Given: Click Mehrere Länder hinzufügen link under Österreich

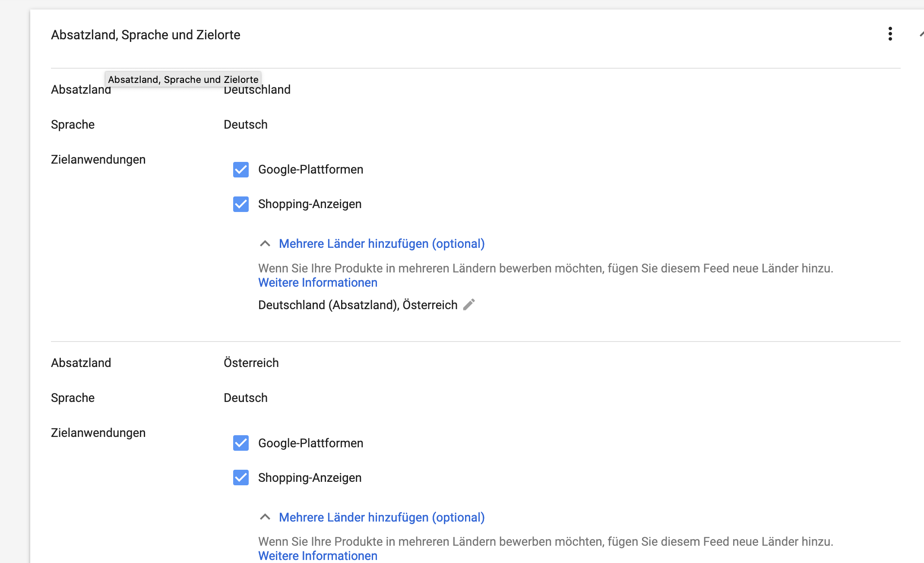Looking at the screenshot, I should pyautogui.click(x=382, y=517).
